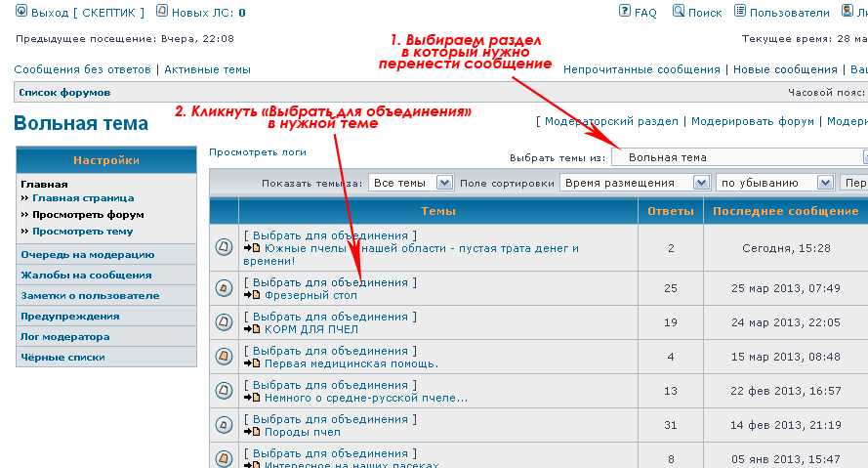Click the Вольная тема page heading
Viewport: 868px width, 468px height.
pos(81,124)
